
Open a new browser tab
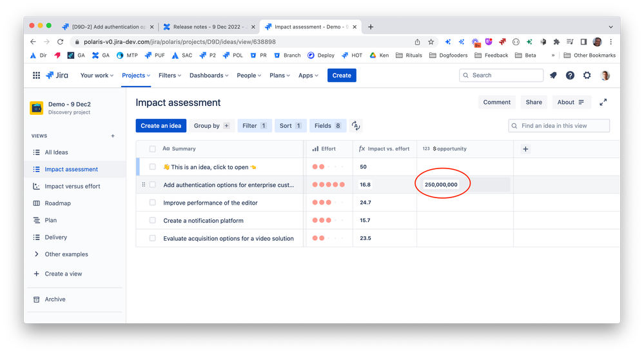click(371, 26)
